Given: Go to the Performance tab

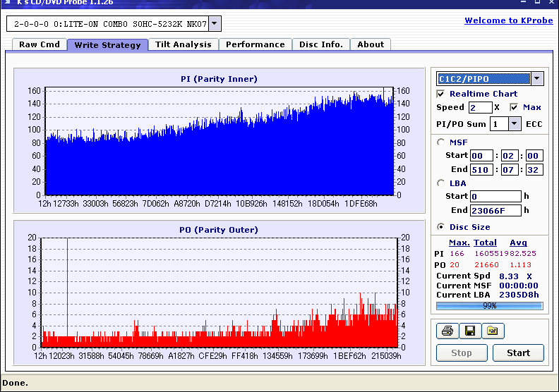Looking at the screenshot, I should 256,44.
